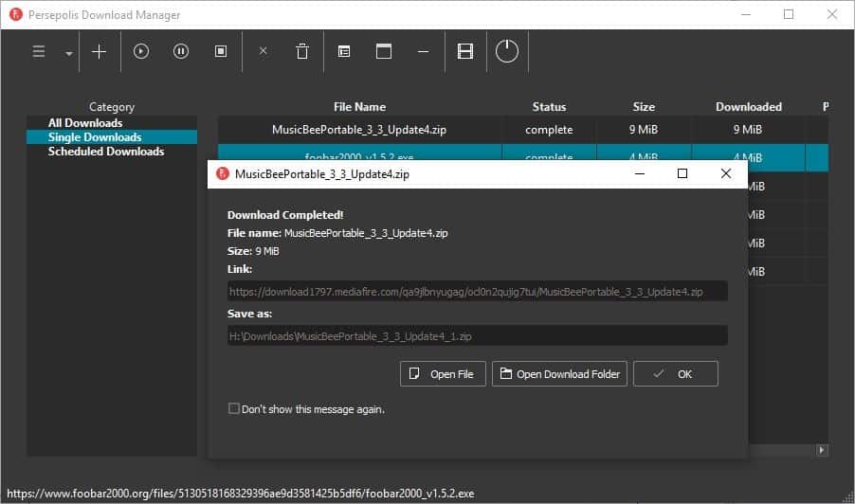
Task: Stop the selected download
Action: [x=221, y=52]
